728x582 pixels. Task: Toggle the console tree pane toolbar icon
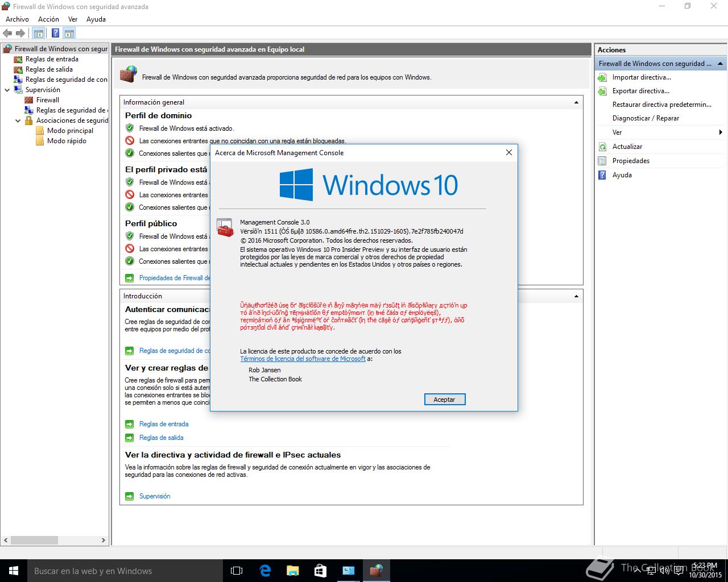pos(39,34)
